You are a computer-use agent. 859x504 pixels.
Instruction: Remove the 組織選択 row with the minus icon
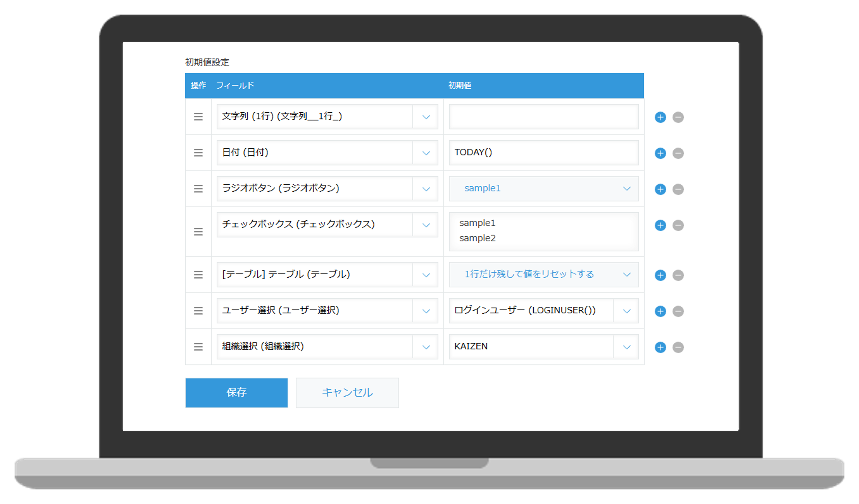(x=678, y=347)
